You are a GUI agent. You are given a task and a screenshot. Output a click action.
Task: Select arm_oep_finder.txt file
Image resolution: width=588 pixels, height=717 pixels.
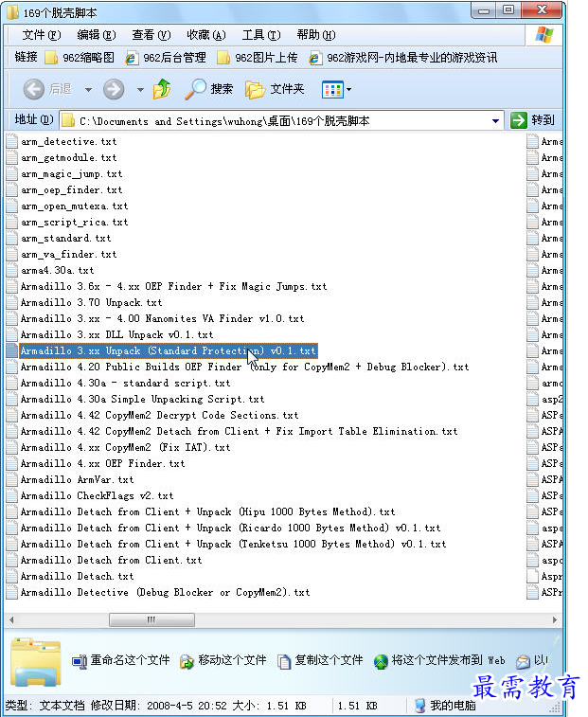coord(71,189)
